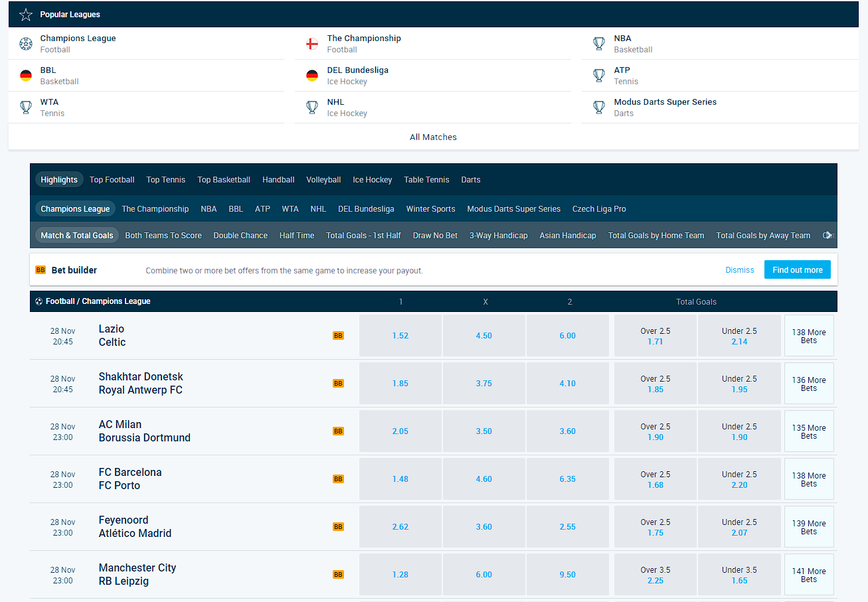Dismiss the Bet builder banner
The image size is (868, 602).
pos(739,270)
